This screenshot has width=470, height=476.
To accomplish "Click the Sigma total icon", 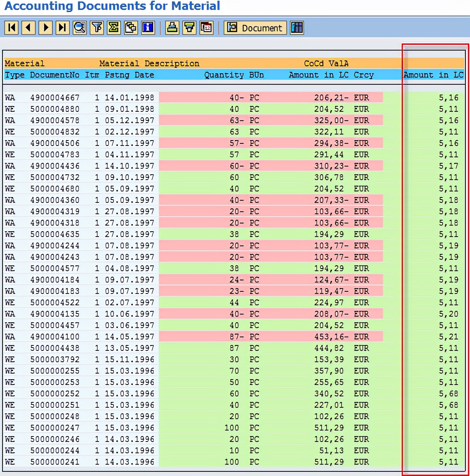I will click(x=114, y=28).
